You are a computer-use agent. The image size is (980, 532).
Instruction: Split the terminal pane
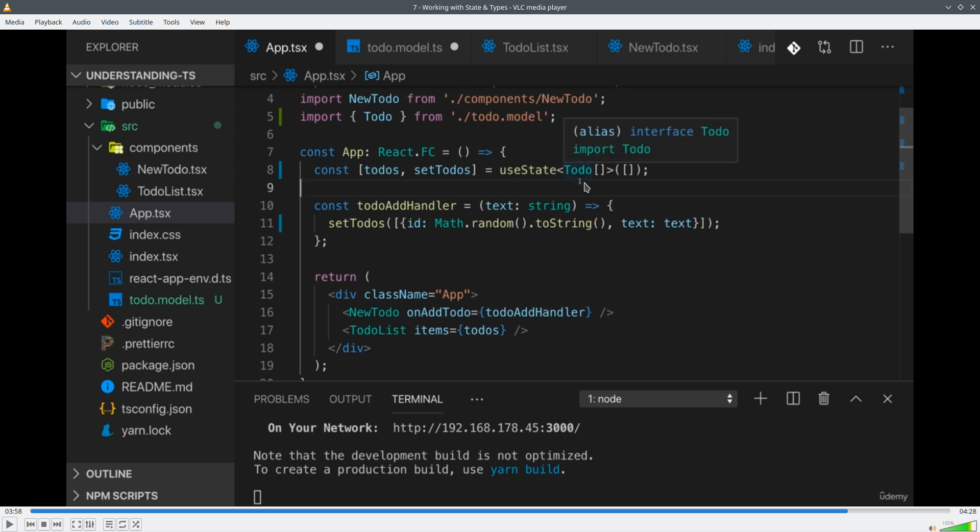793,399
